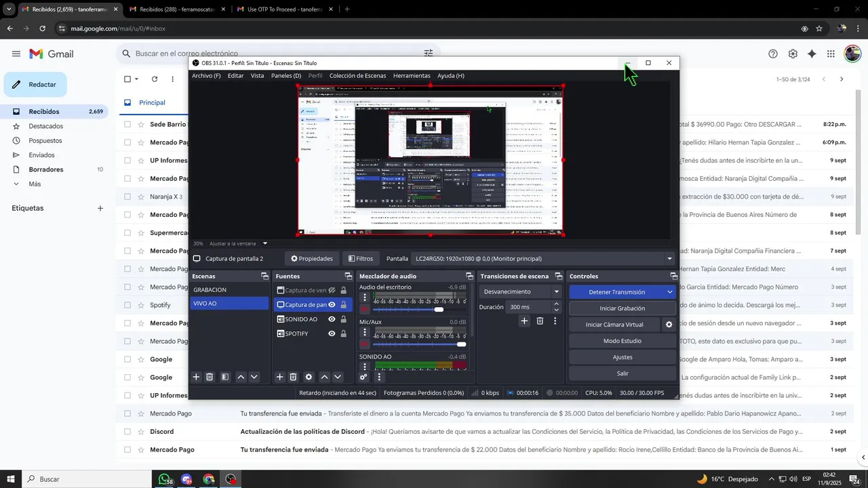Open Audio del escritorio options menu
The image size is (868, 488).
pos(365,297)
